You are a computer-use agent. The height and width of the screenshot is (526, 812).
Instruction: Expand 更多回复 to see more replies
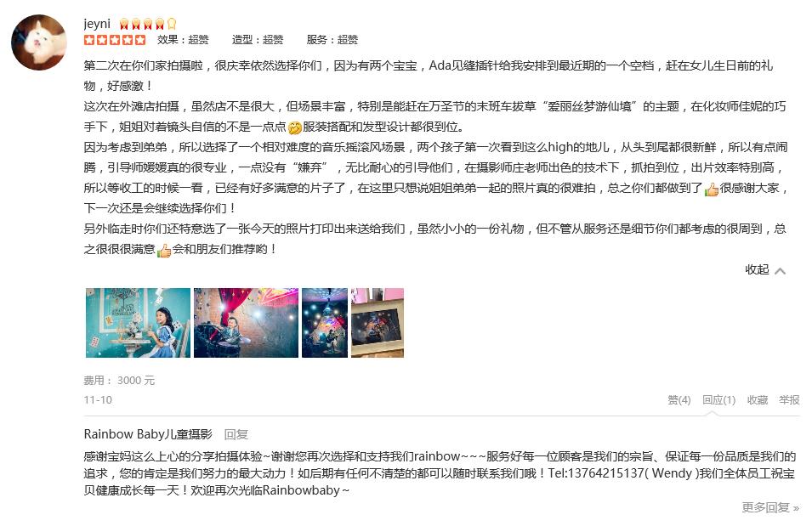click(770, 507)
